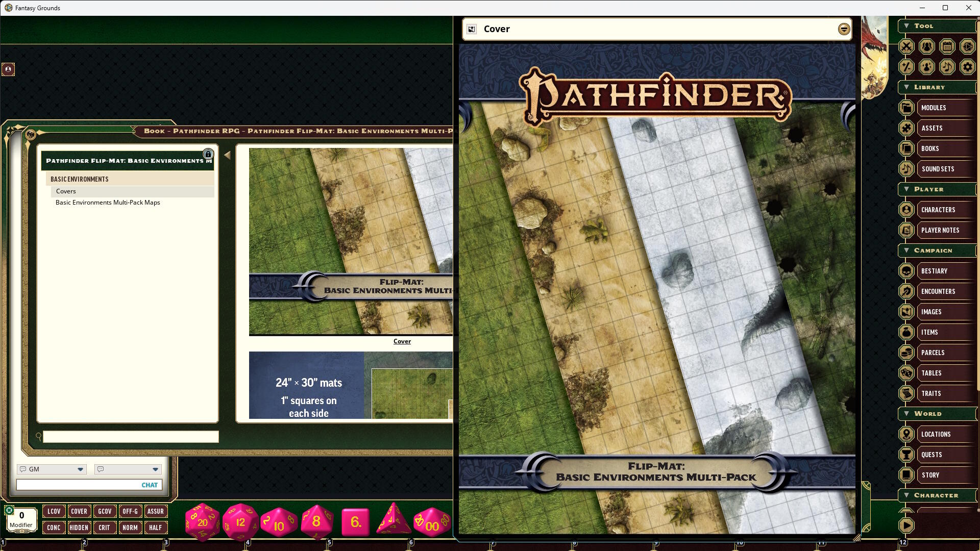
Task: Open the chat mode dropdown
Action: click(128, 469)
